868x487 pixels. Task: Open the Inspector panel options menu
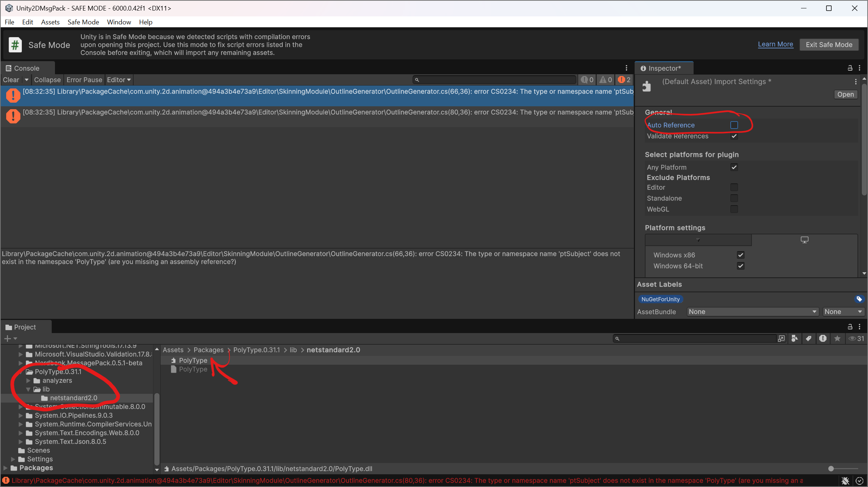tap(860, 68)
